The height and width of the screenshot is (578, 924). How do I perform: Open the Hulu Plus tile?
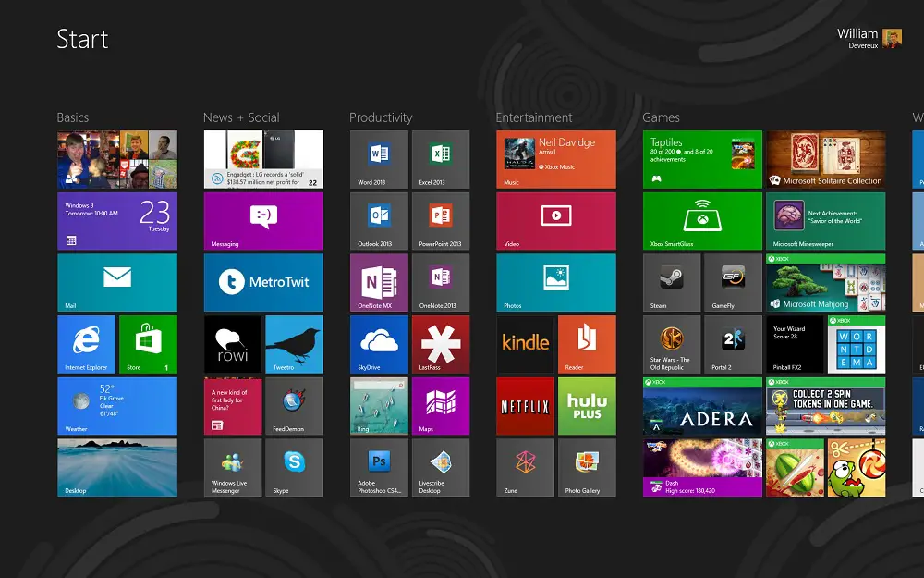(587, 406)
